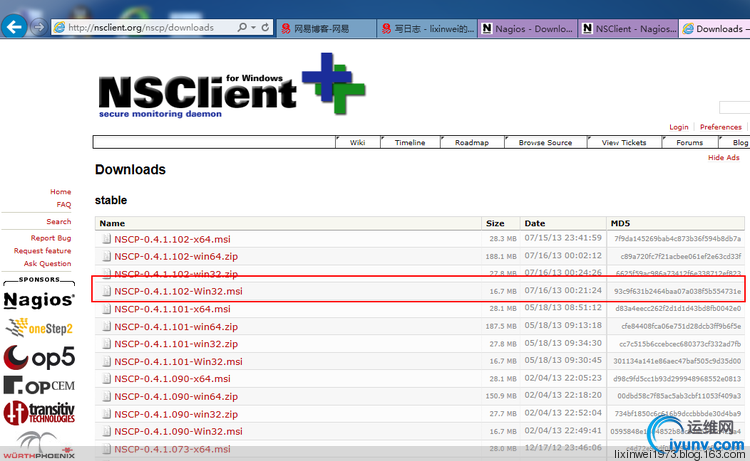Image resolution: width=750 pixels, height=461 pixels.
Task: Open the FAQ sidebar link
Action: pos(64,204)
